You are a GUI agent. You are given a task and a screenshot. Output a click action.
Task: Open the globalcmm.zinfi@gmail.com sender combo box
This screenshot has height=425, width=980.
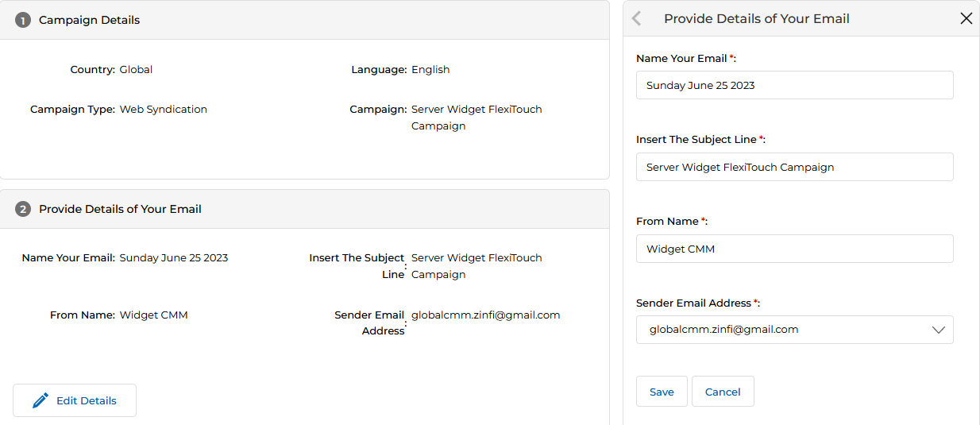pos(794,330)
